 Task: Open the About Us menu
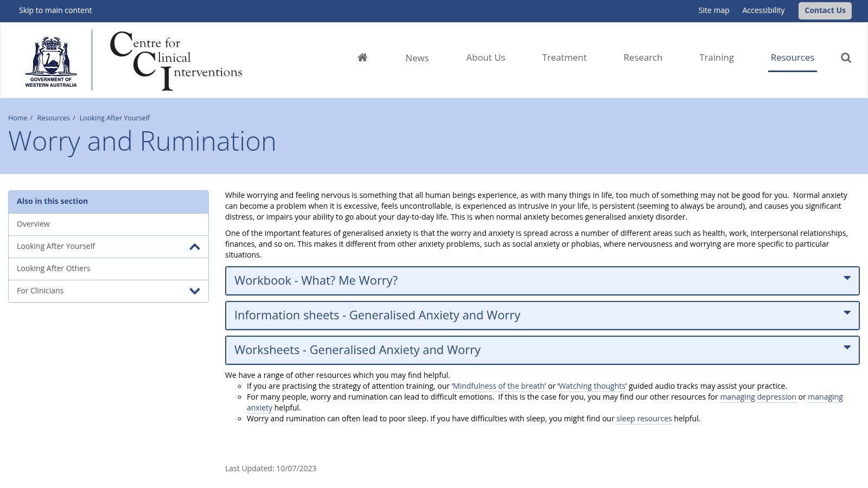click(486, 57)
